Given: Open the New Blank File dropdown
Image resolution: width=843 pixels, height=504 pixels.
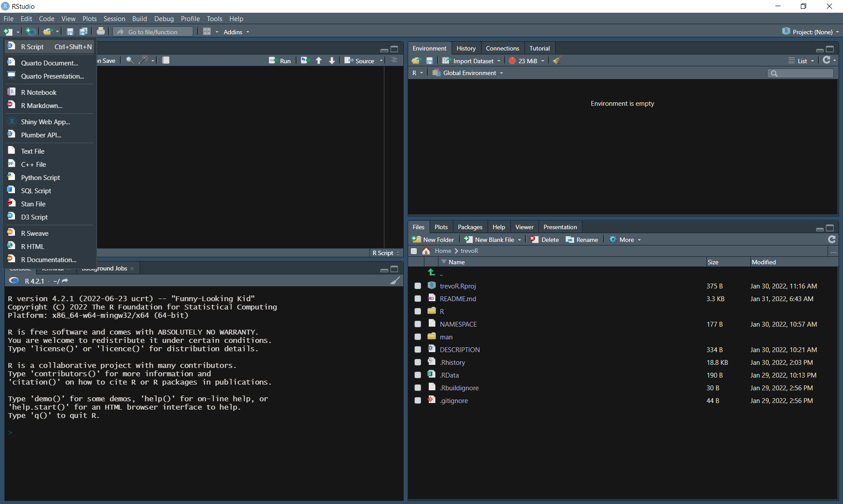Looking at the screenshot, I should [492, 239].
